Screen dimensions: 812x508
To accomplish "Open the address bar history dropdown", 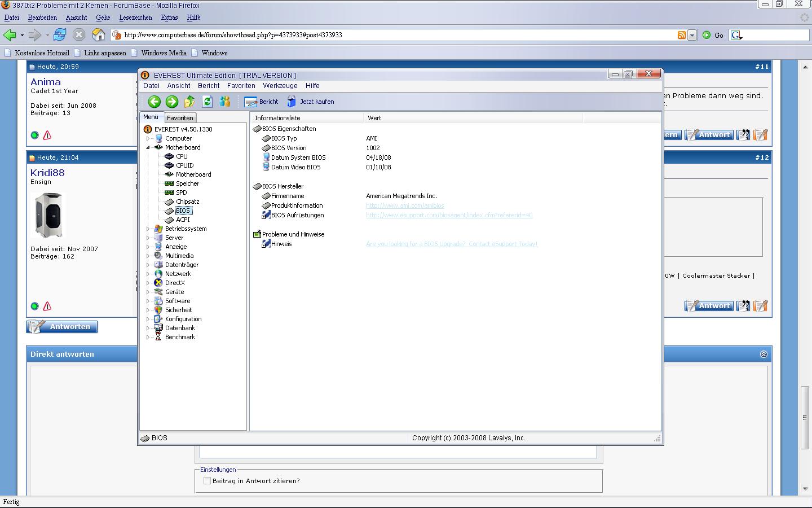I will [692, 35].
